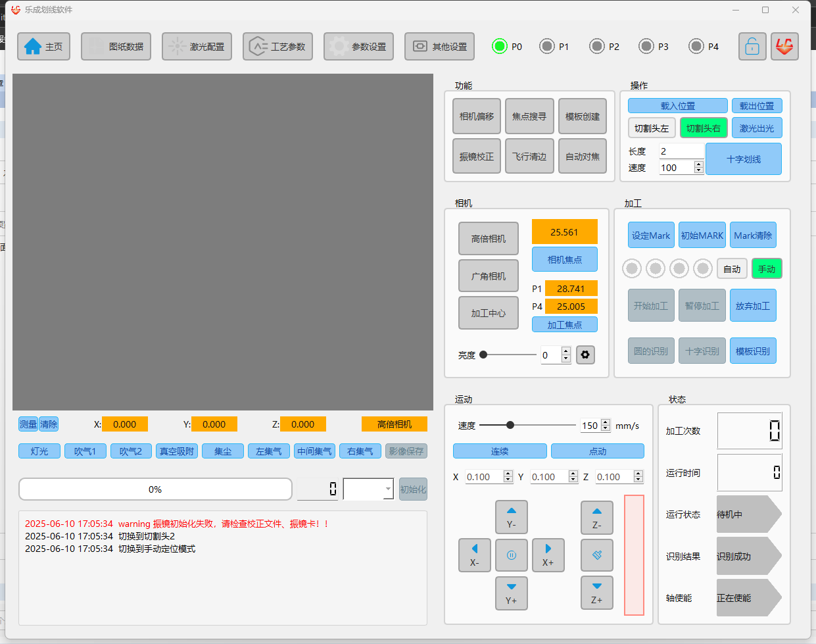Open brightness settings gear icon
Image resolution: width=816 pixels, height=644 pixels.
[585, 355]
